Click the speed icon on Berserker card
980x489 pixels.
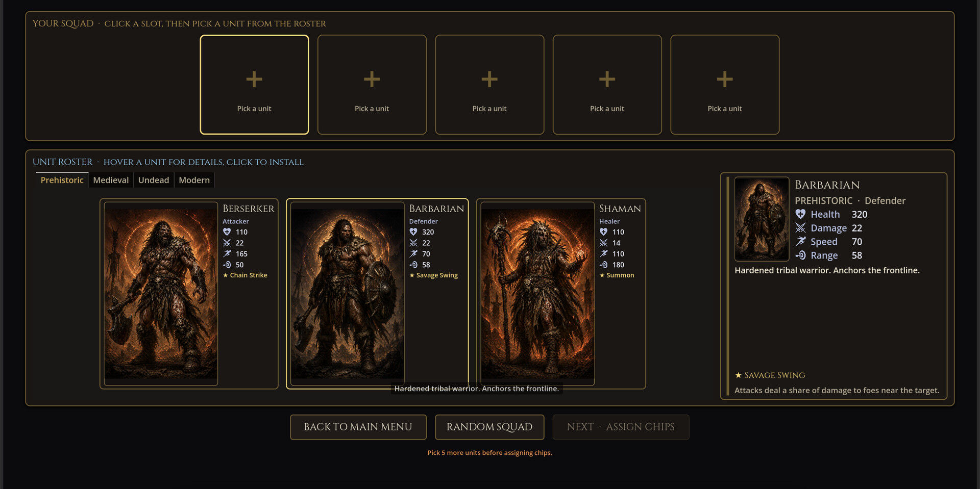coord(227,253)
